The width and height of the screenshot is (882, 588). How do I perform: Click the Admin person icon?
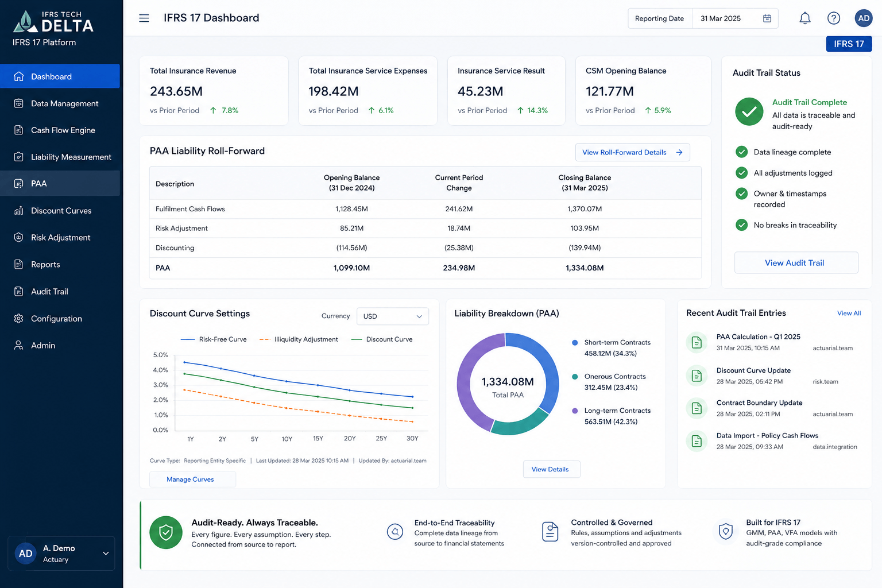click(x=18, y=345)
